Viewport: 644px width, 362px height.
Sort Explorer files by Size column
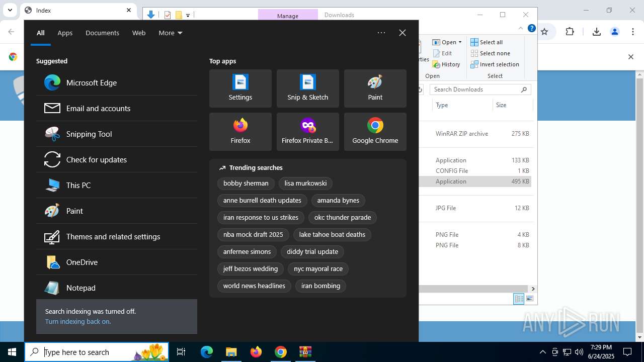(512, 105)
